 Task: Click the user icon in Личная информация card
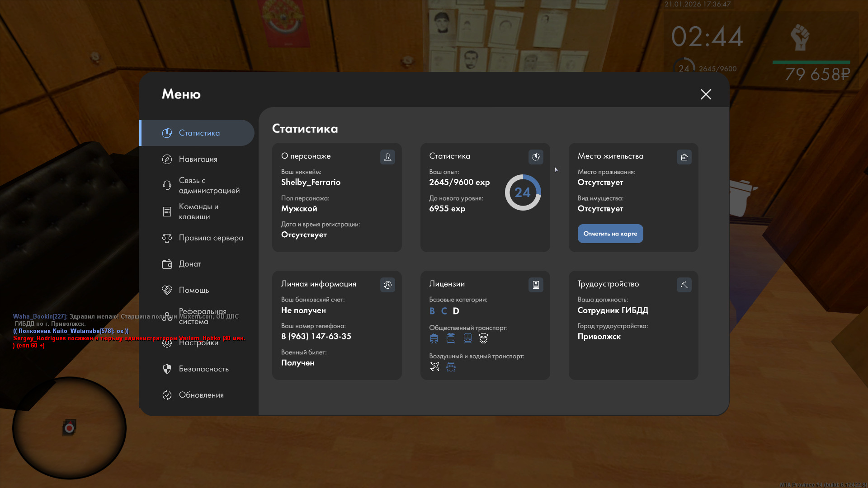(387, 285)
